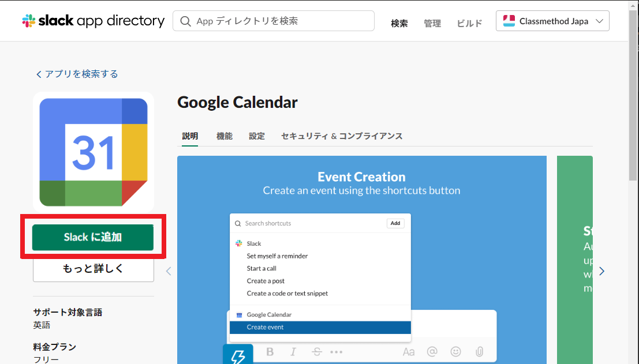Advance the carousel with the right arrow
The height and width of the screenshot is (364, 639).
pyautogui.click(x=601, y=271)
